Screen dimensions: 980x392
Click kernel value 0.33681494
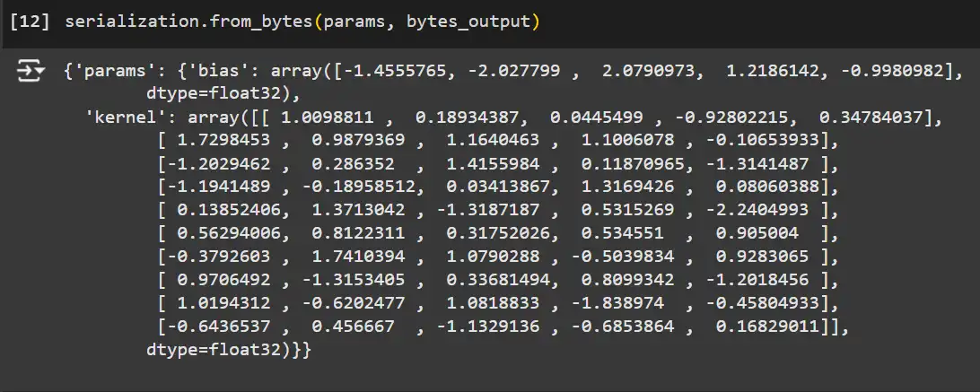point(499,280)
